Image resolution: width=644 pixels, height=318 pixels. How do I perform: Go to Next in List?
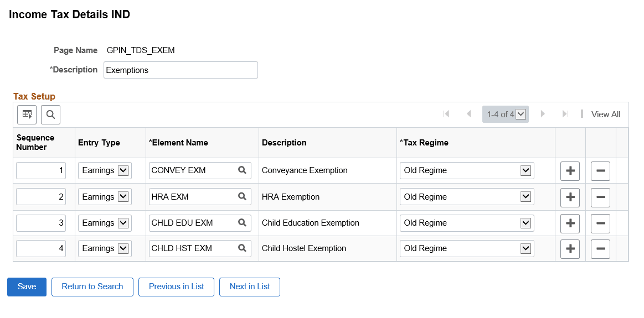click(250, 286)
